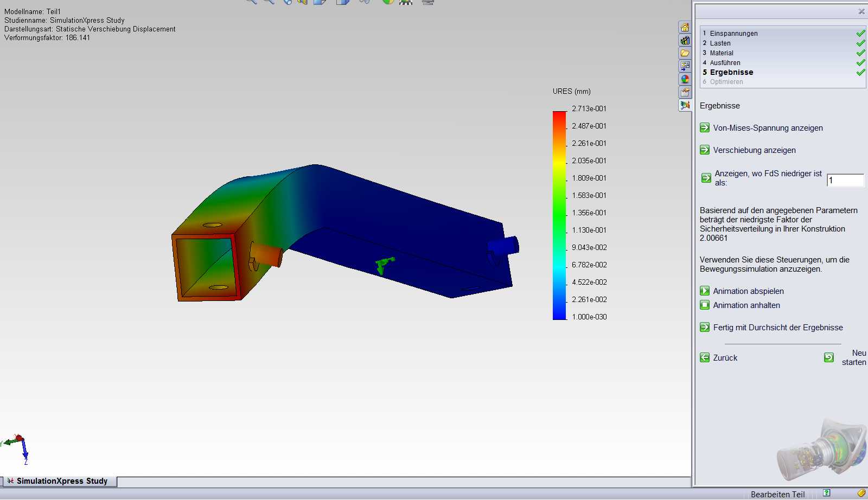The width and height of the screenshot is (868, 500).
Task: Click Fertig mit Durchsicht der Ergebnisse
Action: tap(778, 328)
